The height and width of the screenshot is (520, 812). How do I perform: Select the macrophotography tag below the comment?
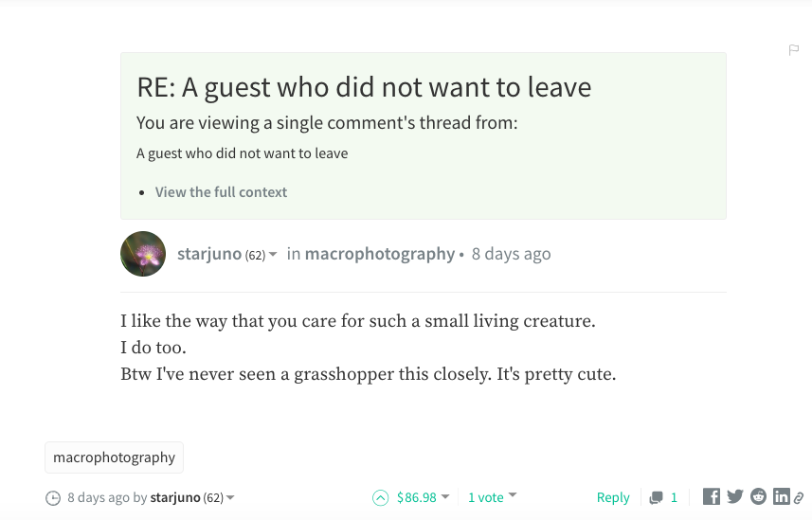click(114, 457)
